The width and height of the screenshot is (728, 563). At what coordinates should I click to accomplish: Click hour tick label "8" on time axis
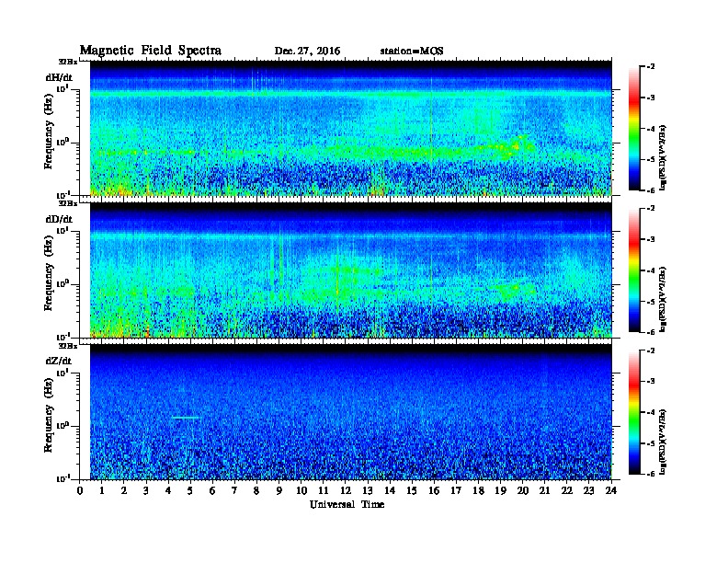pyautogui.click(x=256, y=490)
